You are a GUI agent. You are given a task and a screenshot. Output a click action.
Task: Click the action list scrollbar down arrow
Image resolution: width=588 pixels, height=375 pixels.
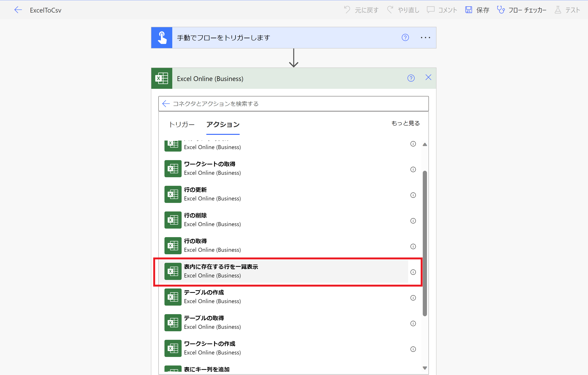[425, 368]
